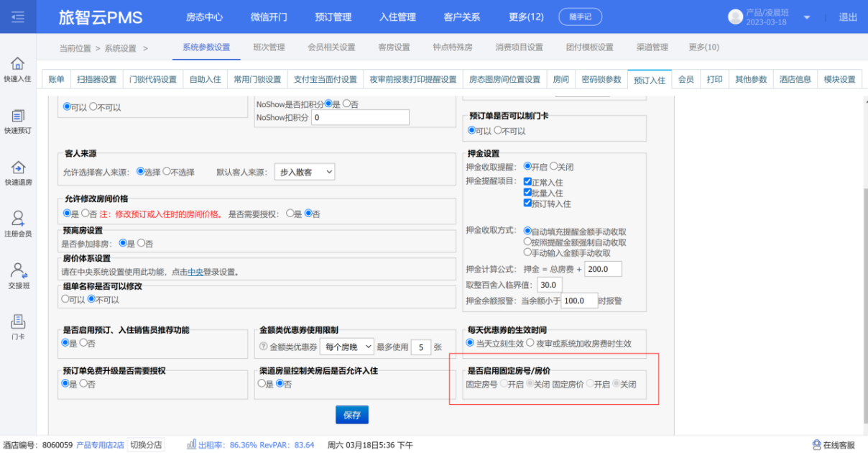
Task: Switch to 客房设置 tab
Action: point(394,47)
